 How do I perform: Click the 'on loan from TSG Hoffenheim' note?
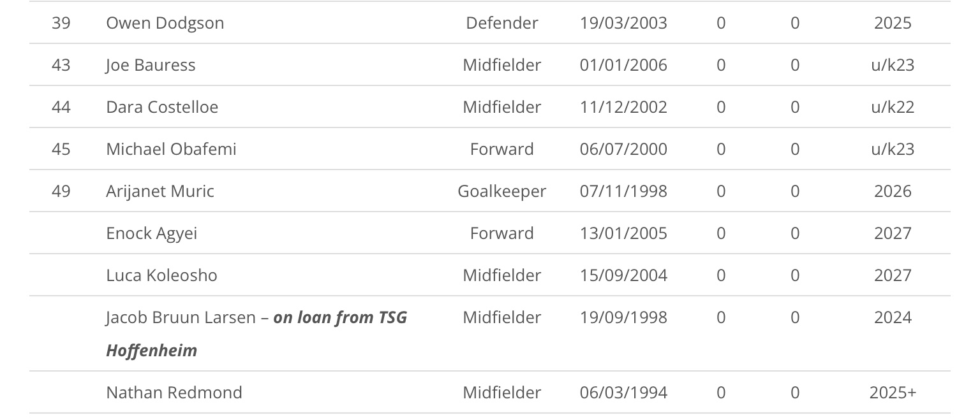click(x=339, y=318)
